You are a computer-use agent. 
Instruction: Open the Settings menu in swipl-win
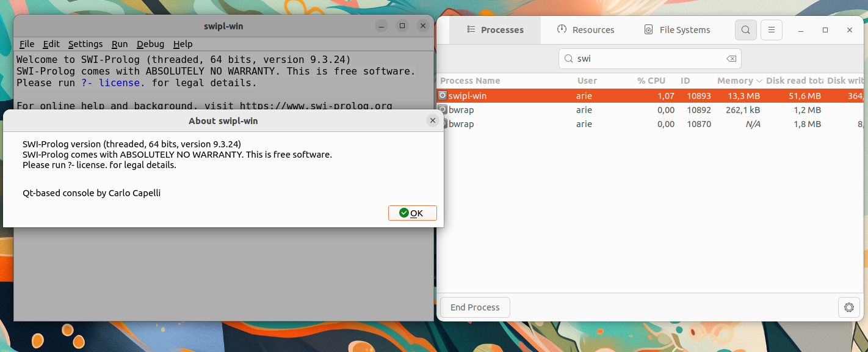pyautogui.click(x=85, y=44)
